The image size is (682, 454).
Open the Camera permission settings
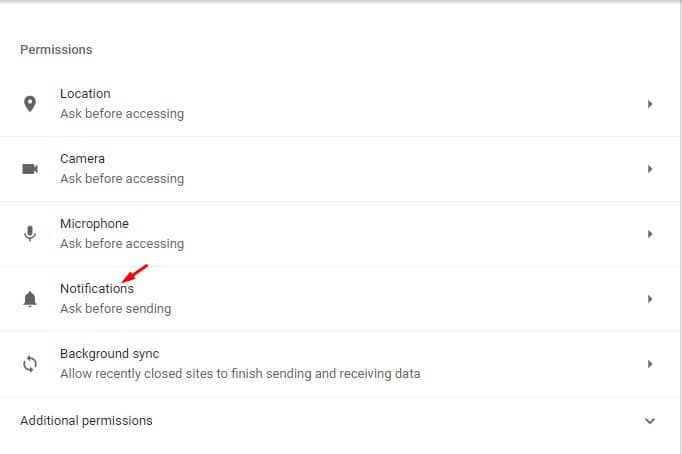[x=340, y=169]
